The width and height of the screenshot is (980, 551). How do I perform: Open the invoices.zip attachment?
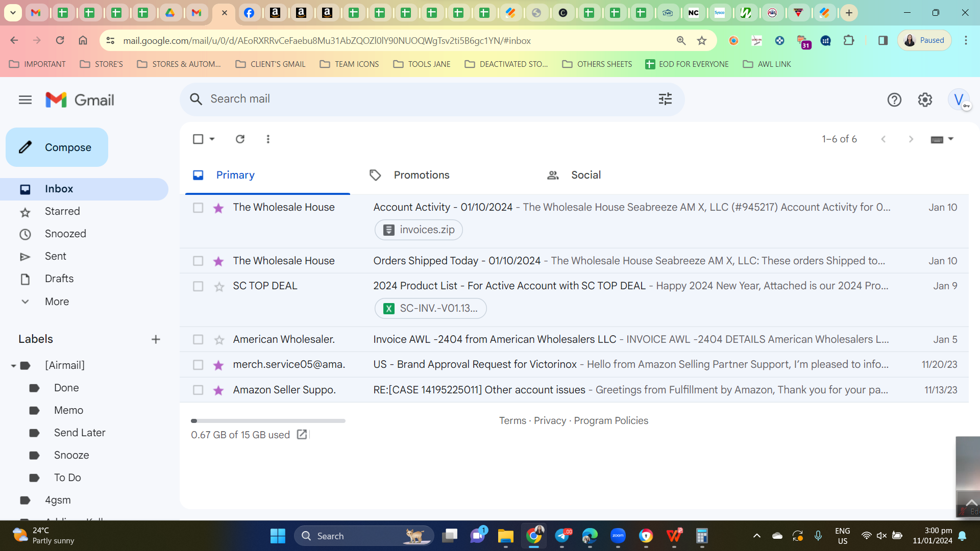[419, 230]
